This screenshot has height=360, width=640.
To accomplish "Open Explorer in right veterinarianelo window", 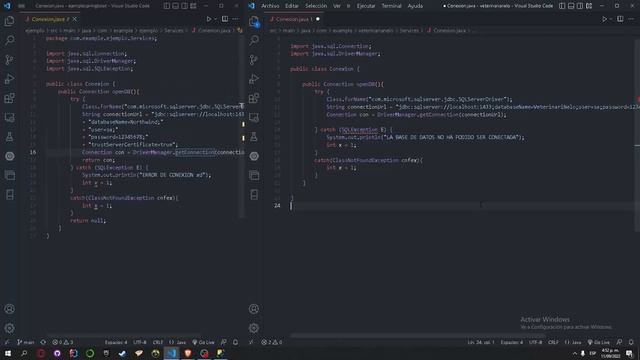I will click(254, 21).
